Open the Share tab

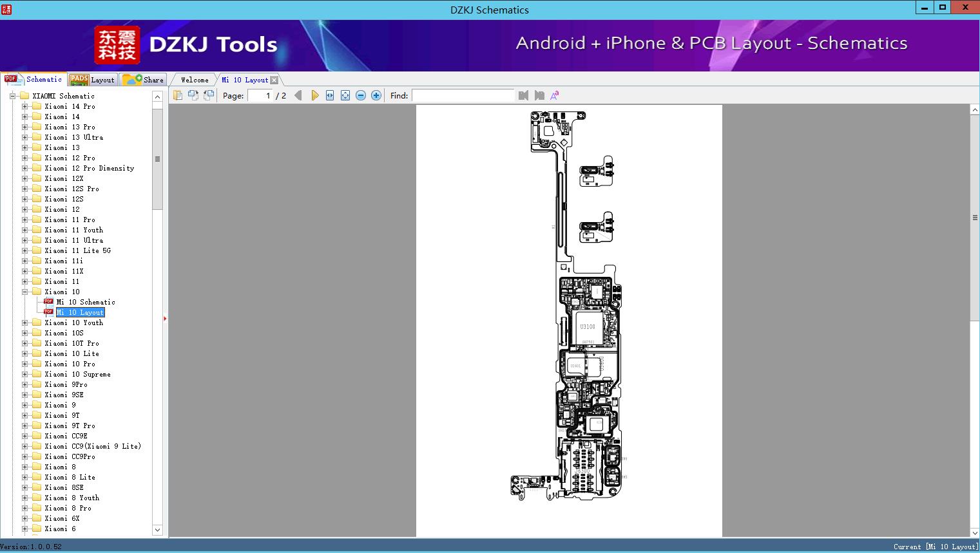click(143, 79)
